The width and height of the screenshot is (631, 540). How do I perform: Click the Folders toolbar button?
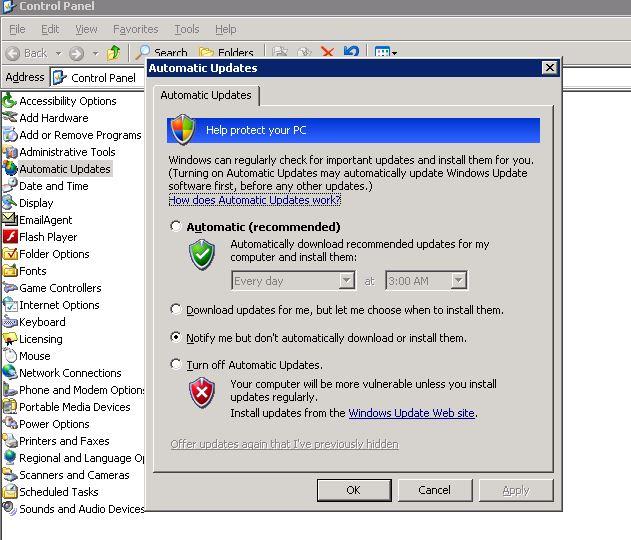pos(226,52)
